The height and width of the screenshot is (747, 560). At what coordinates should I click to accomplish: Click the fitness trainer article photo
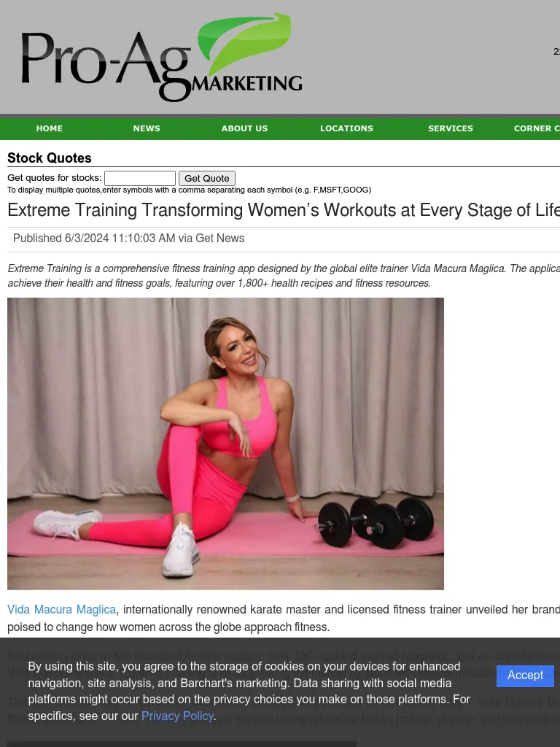tap(226, 444)
